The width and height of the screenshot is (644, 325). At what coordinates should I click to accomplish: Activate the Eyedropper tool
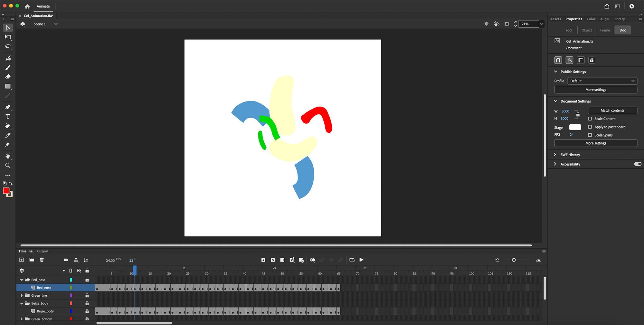pyautogui.click(x=8, y=135)
